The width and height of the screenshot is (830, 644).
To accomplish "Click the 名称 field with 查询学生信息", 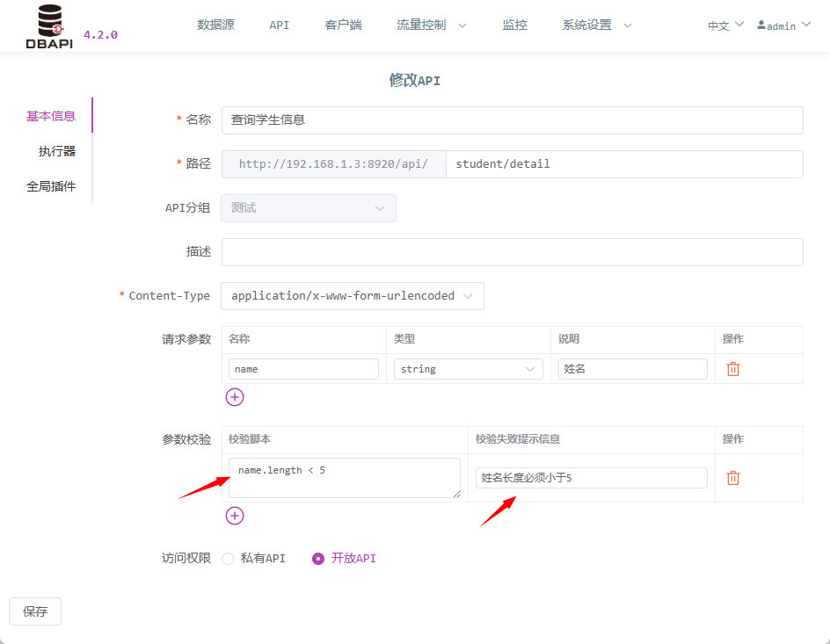I will [512, 120].
